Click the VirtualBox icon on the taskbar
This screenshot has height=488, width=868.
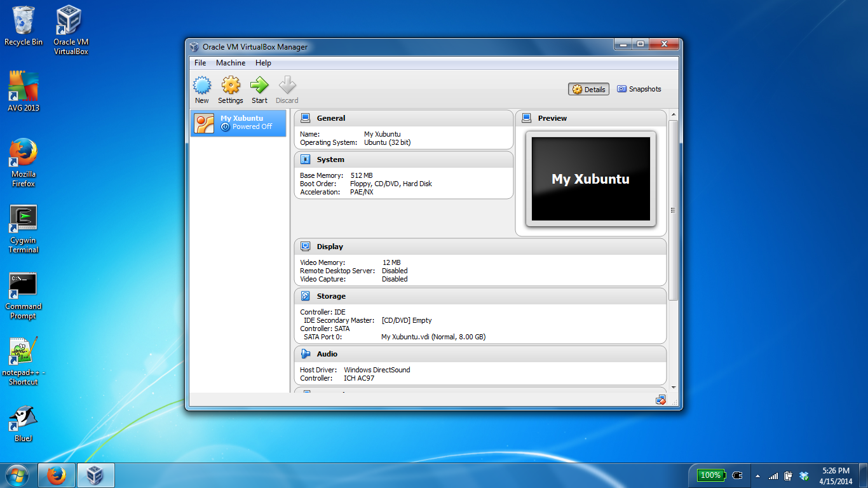[x=96, y=475]
